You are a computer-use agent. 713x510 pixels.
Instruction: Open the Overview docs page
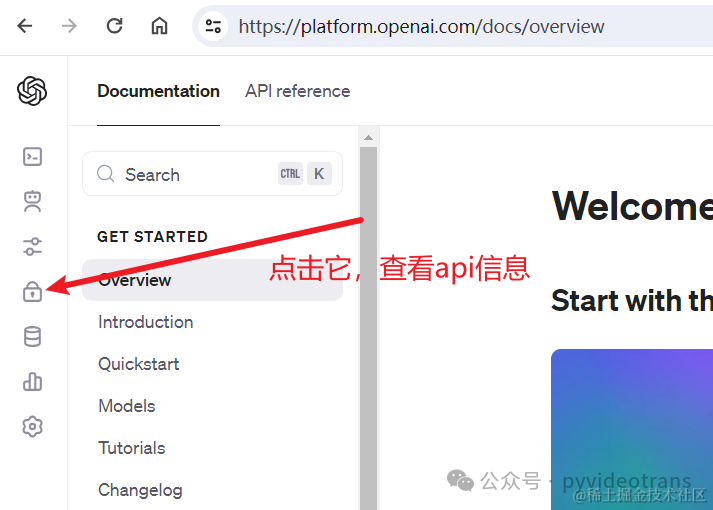click(x=212, y=280)
